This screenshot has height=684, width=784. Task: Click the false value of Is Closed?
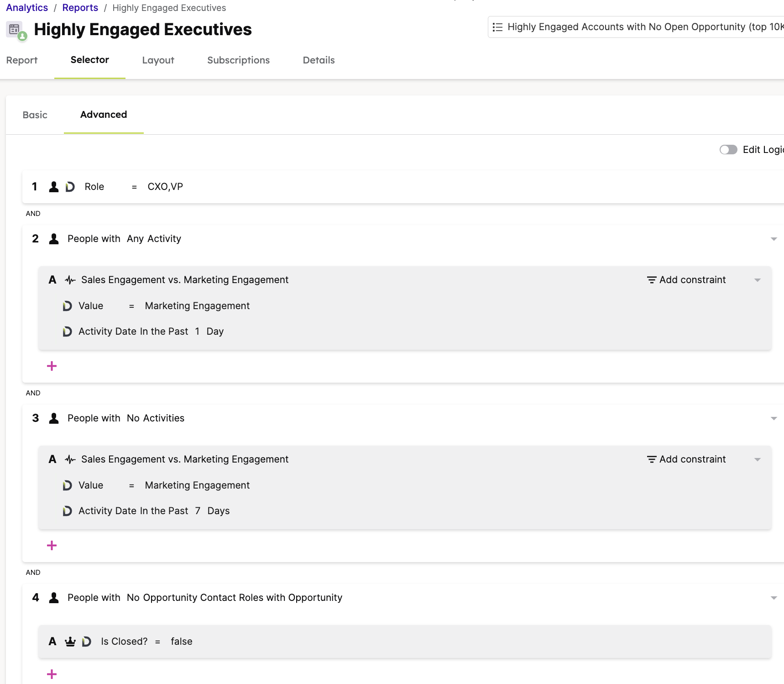(182, 642)
